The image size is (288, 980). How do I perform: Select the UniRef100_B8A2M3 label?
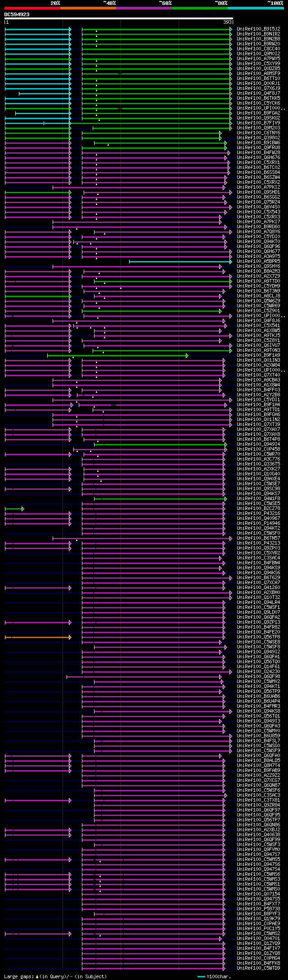tap(258, 271)
